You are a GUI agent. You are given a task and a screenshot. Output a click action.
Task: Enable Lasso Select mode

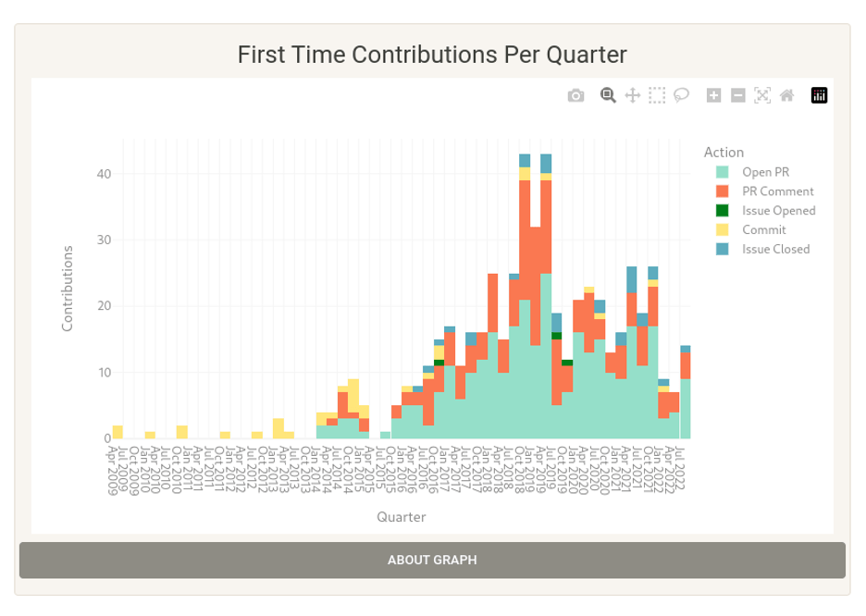click(x=680, y=95)
